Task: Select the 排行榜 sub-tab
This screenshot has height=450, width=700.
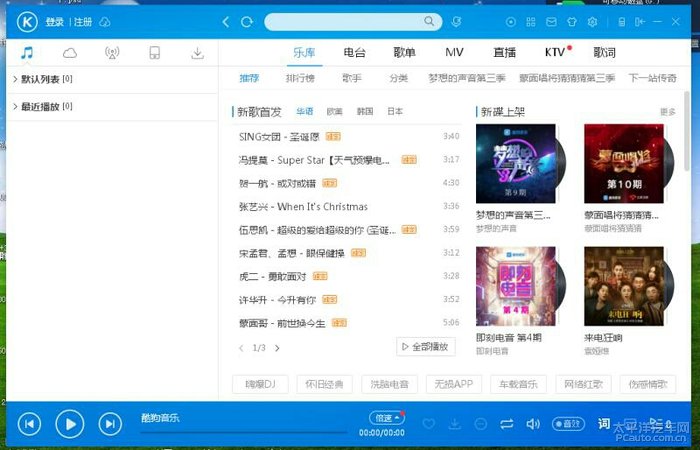Action: 300,78
